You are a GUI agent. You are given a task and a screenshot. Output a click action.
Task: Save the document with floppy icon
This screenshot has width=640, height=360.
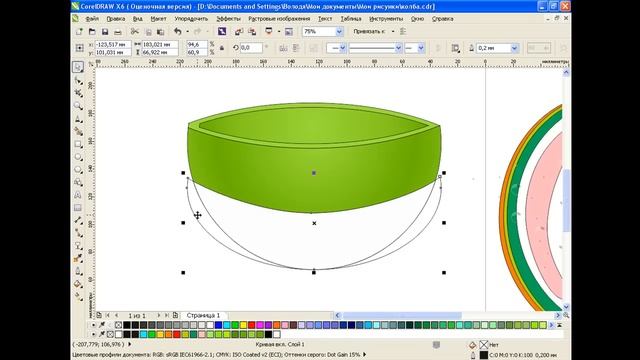pos(105,31)
